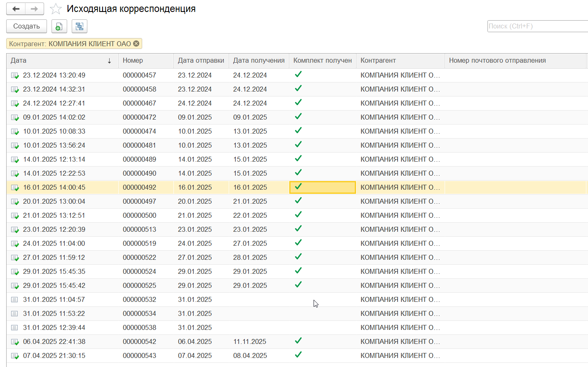Screen dimensions: 588x367
Task: Sort by Комплект получен column header
Action: coord(323,60)
